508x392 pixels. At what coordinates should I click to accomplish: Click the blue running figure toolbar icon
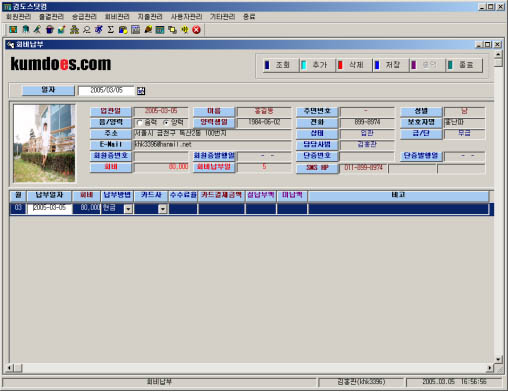click(x=99, y=30)
